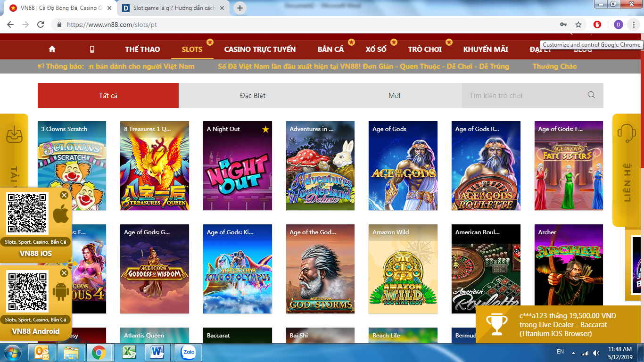The width and height of the screenshot is (644, 362).
Task: Open Adventures in Wonderland Deluxe game
Action: 320,165
